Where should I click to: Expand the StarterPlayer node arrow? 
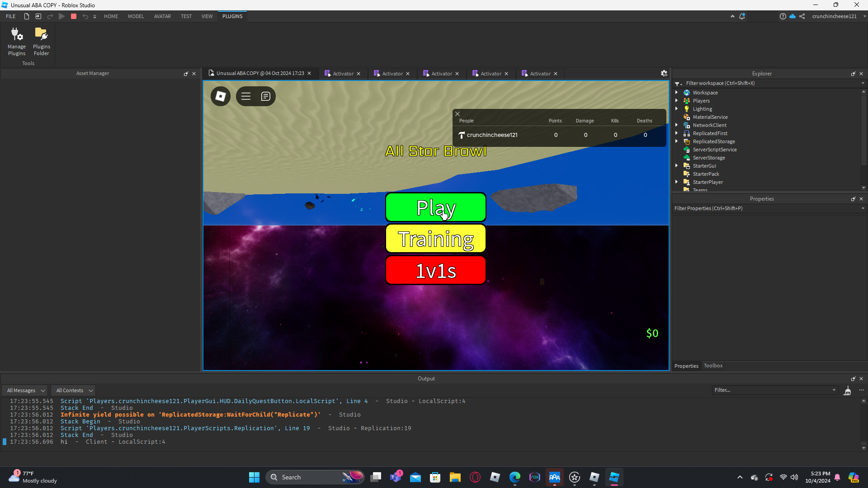coord(677,182)
